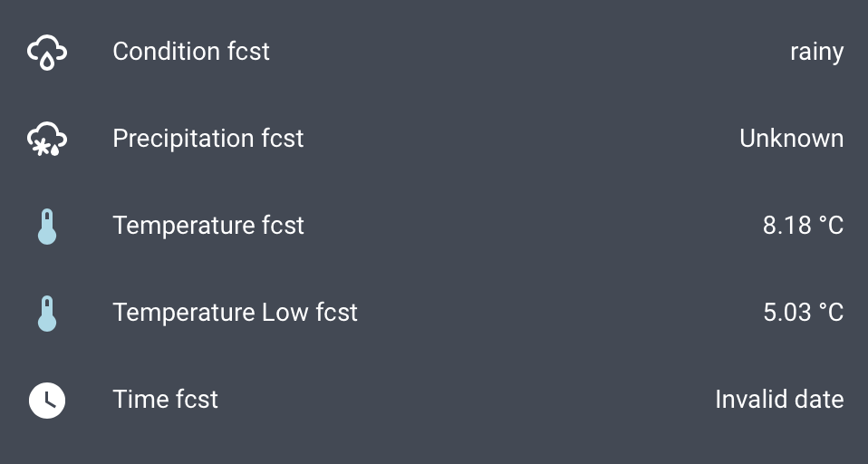Click the clock icon for Time fcst
Screen dimensions: 868x464
pyautogui.click(x=47, y=400)
